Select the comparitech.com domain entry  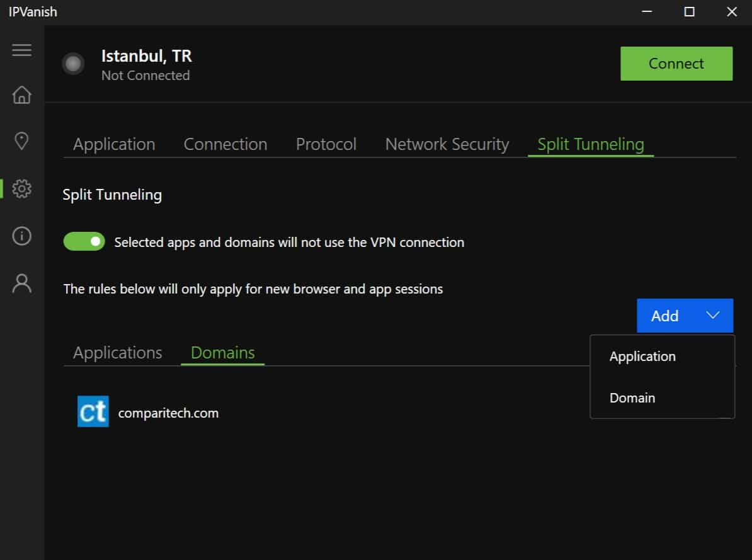click(168, 413)
